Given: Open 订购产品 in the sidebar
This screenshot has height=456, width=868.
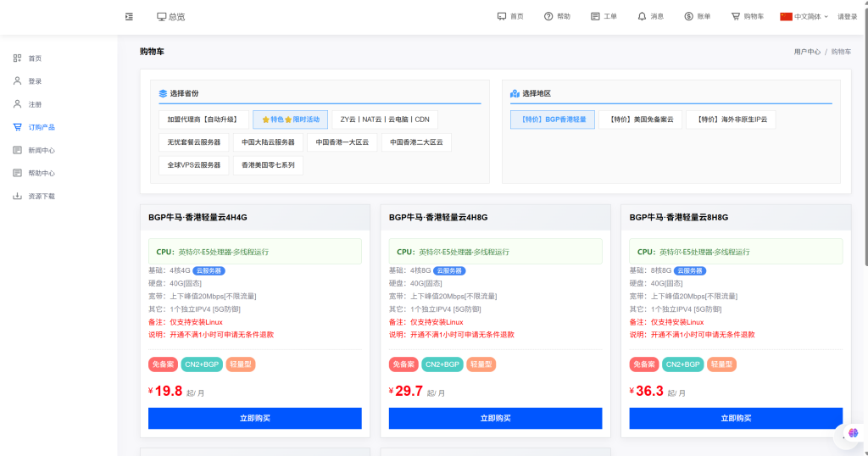Looking at the screenshot, I should click(x=42, y=127).
